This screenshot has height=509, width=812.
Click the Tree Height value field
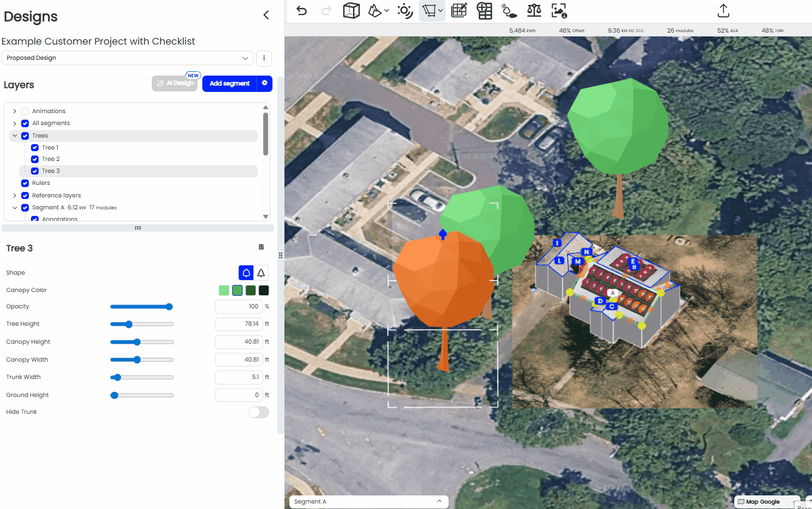pyautogui.click(x=239, y=324)
